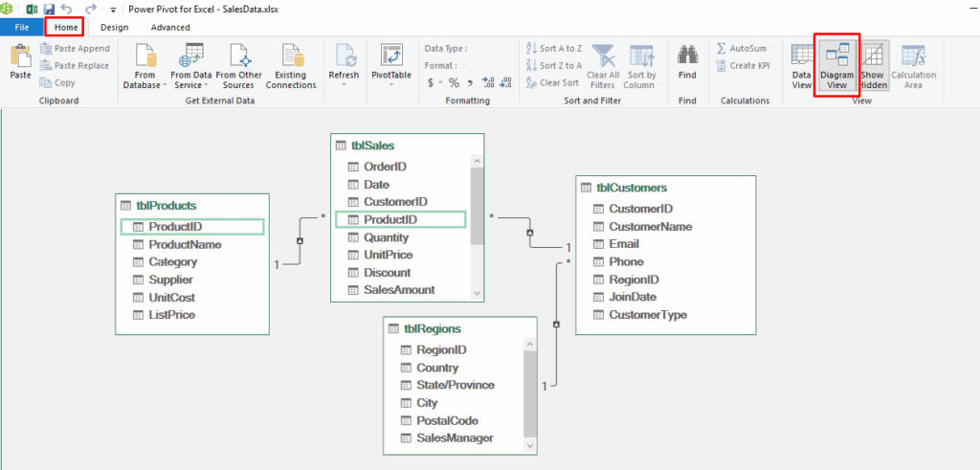The image size is (980, 470).
Task: Open the From Data Service icon
Action: 193,57
